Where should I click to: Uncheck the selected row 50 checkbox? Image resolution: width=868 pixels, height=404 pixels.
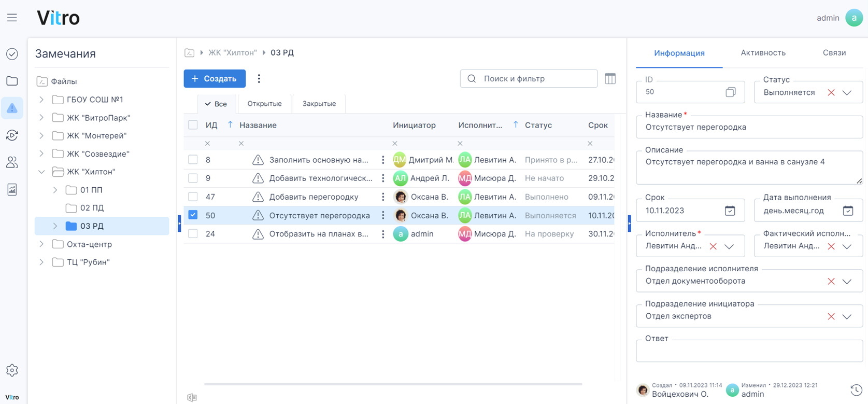point(193,215)
